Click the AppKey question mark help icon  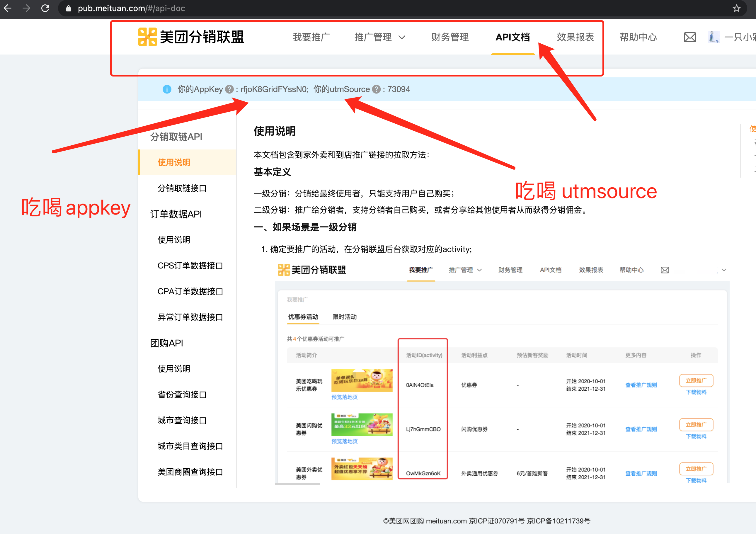pos(229,89)
